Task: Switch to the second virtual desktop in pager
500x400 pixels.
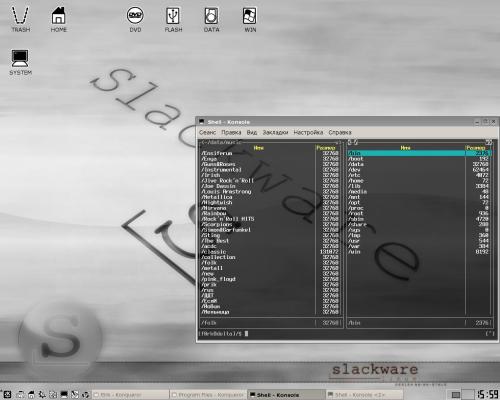Action: [x=468, y=395]
